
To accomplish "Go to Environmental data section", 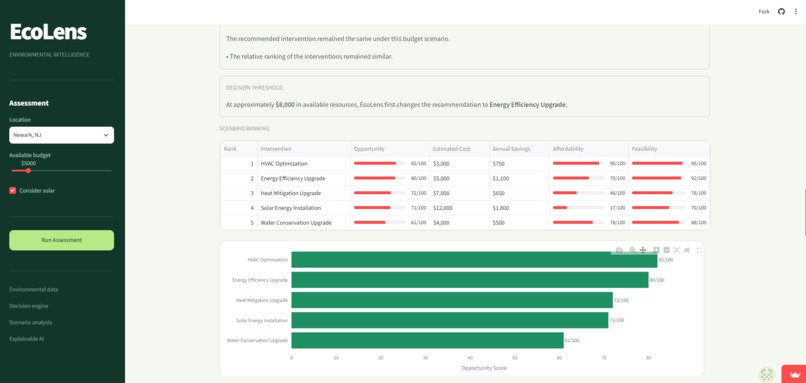I will (x=33, y=289).
